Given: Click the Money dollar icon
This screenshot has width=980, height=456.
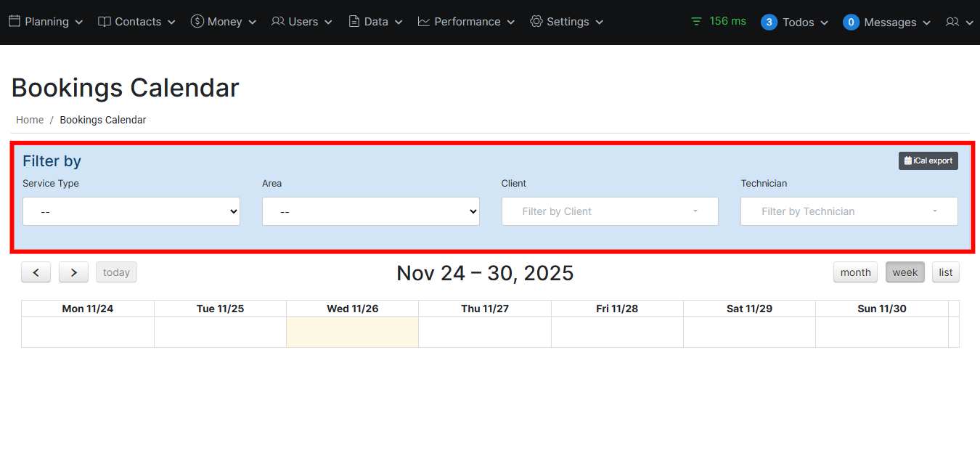Looking at the screenshot, I should (196, 22).
